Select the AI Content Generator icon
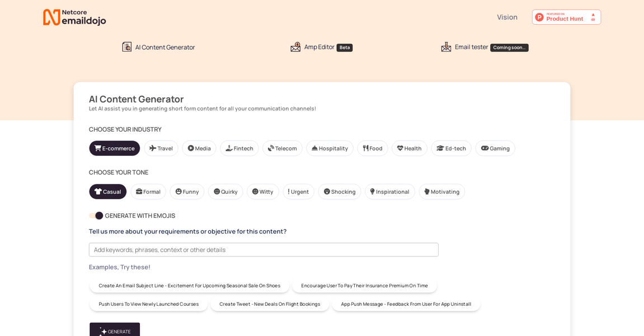644x336 pixels. pos(127,47)
